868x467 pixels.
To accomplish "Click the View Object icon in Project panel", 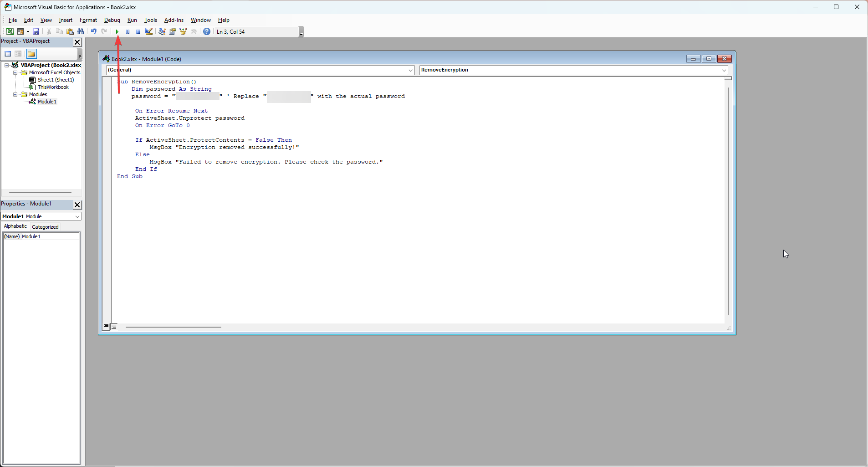I will tap(18, 54).
